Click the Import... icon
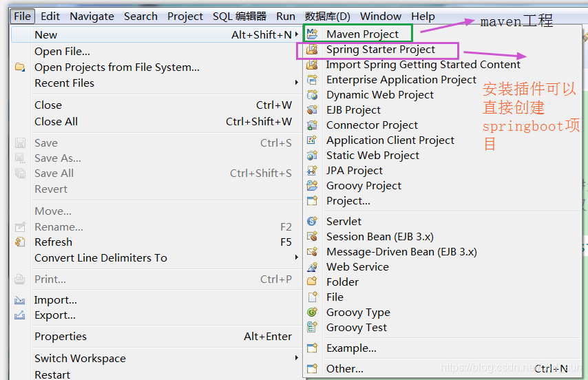 click(20, 300)
